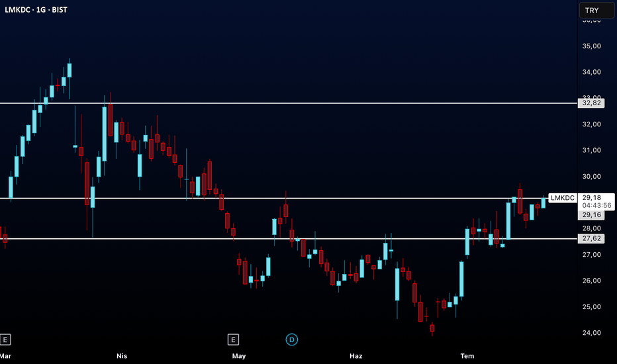Open the TRY currency selector
The image size is (617, 364).
coord(596,10)
